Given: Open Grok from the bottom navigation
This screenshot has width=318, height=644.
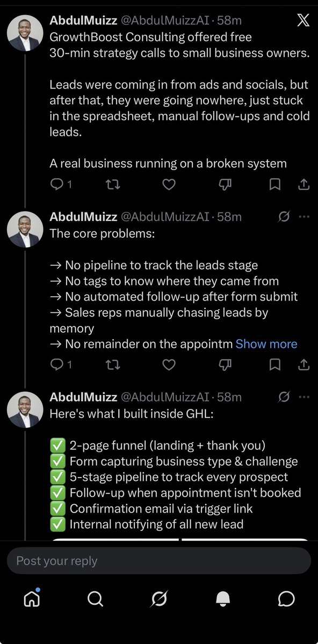Looking at the screenshot, I should [x=159, y=598].
